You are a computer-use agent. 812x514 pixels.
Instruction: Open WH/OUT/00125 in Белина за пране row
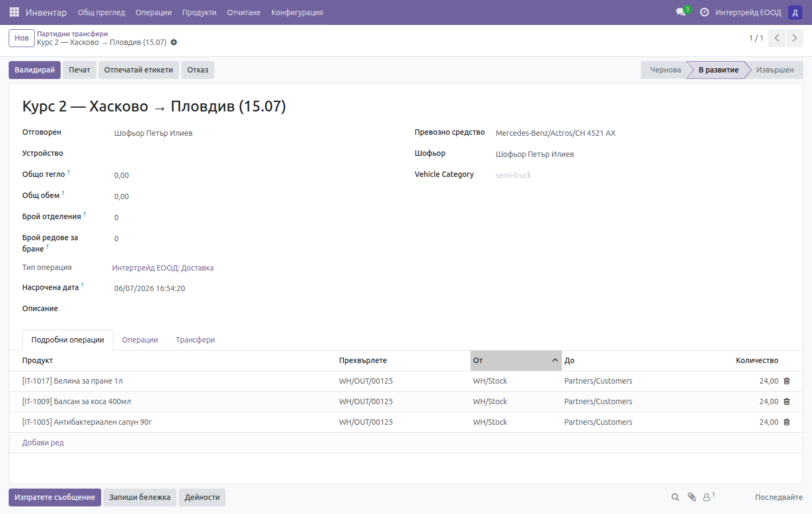[x=366, y=381]
